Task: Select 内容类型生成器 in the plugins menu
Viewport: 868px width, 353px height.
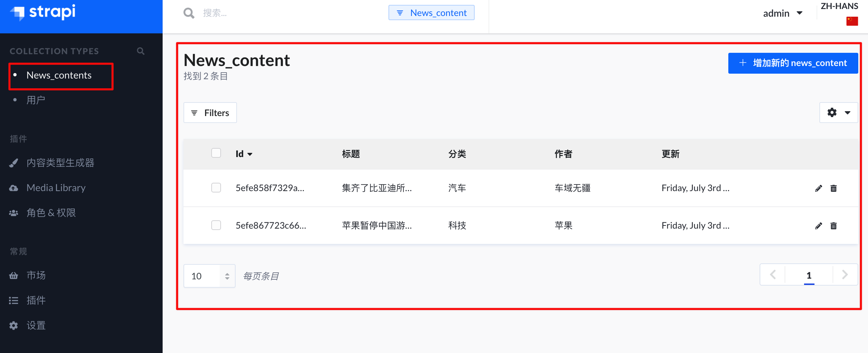Action: [x=60, y=163]
